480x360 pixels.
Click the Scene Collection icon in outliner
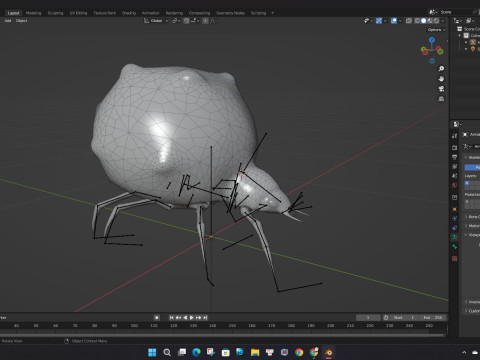coord(460,29)
